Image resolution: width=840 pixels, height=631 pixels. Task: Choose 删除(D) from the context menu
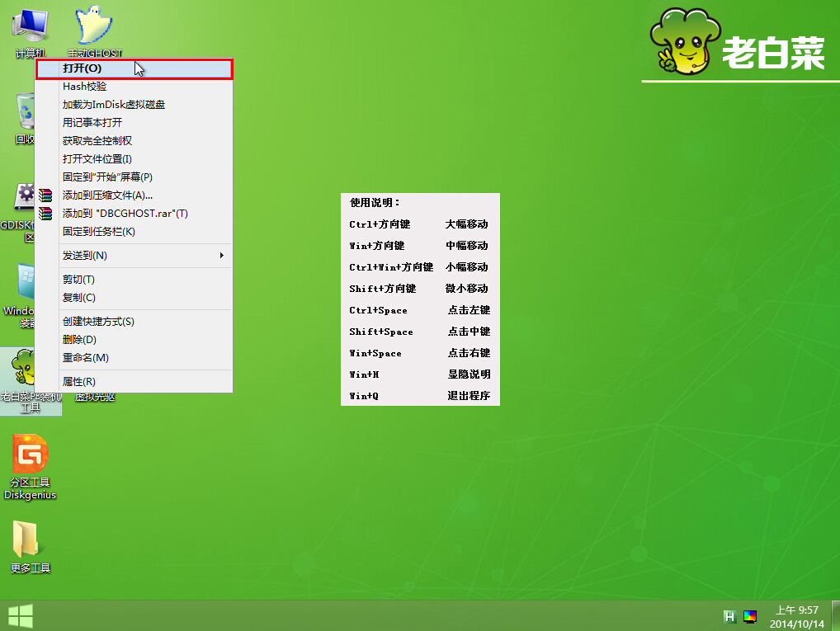pyautogui.click(x=134, y=340)
